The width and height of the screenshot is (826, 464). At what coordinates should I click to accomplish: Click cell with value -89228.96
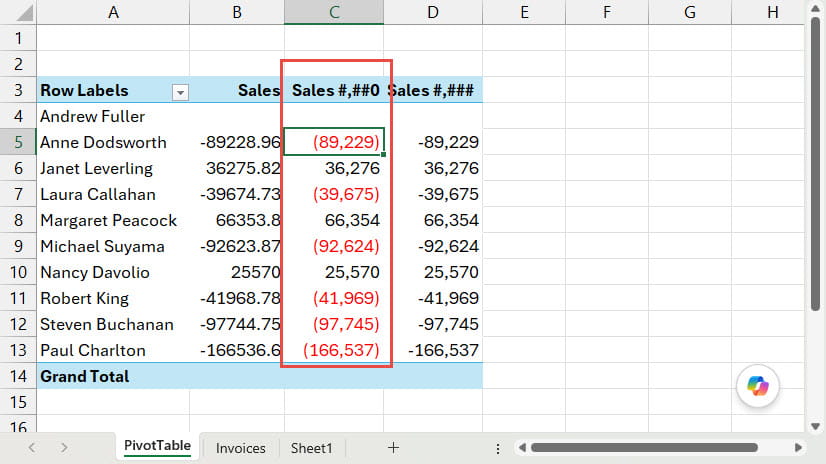point(237,142)
